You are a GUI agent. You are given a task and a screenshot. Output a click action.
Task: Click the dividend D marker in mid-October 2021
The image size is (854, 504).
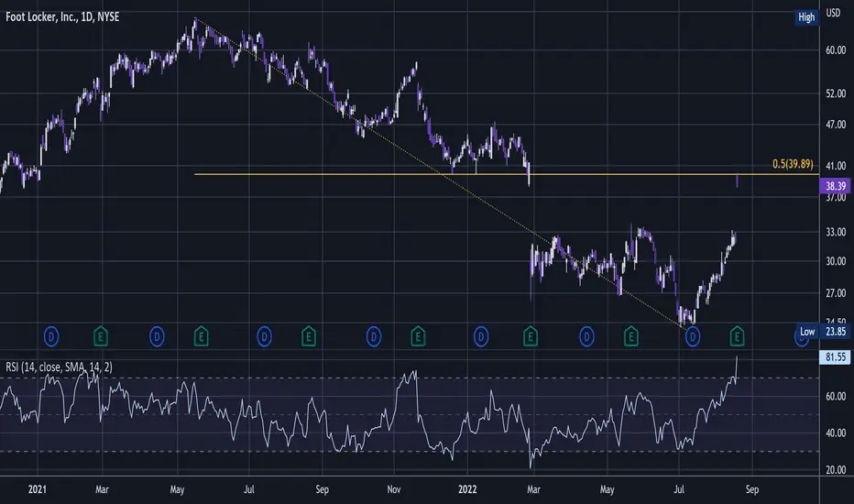pyautogui.click(x=374, y=336)
